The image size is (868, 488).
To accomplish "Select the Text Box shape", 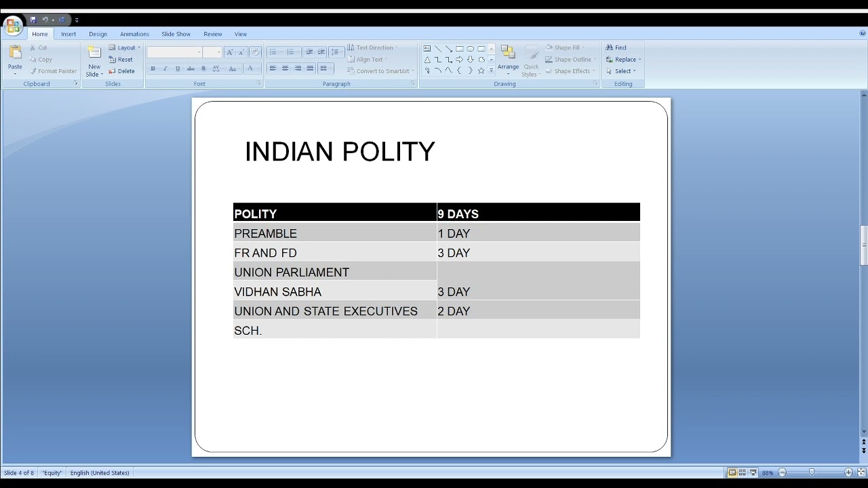I will click(427, 49).
